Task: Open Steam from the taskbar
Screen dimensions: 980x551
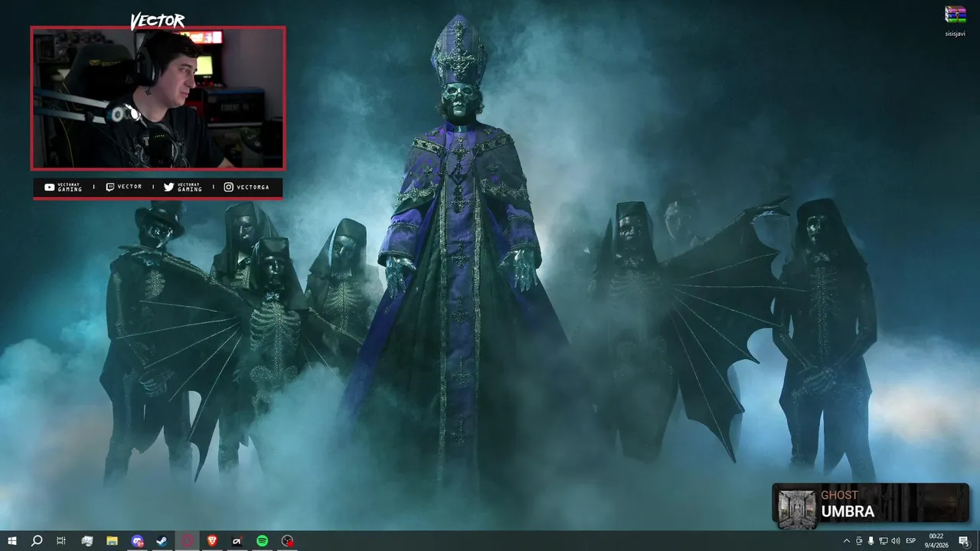Action: (162, 541)
